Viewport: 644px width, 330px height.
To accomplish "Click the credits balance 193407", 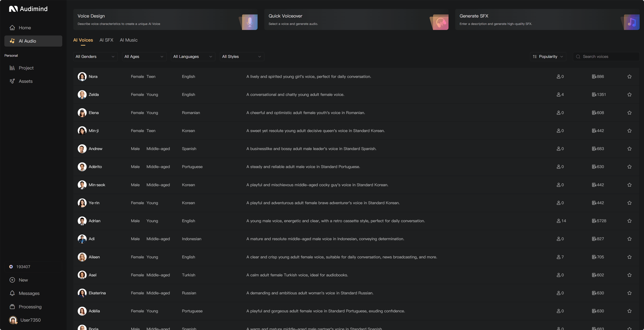I will coord(33,267).
